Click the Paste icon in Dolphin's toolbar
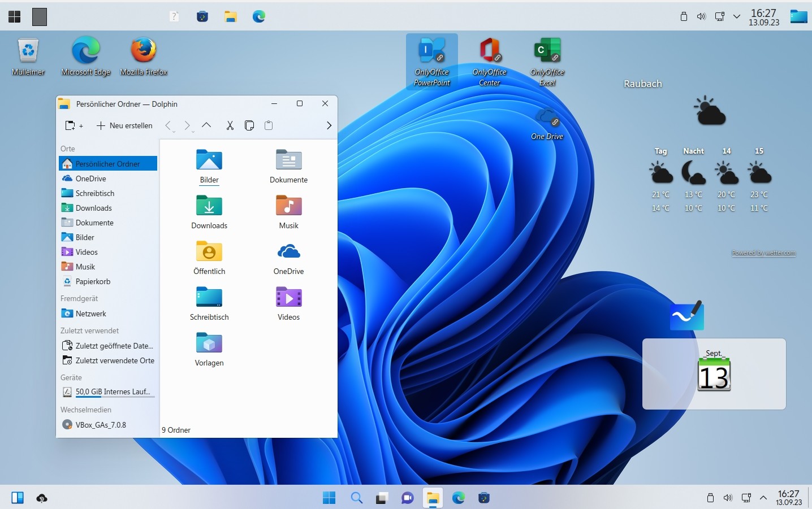 [269, 125]
